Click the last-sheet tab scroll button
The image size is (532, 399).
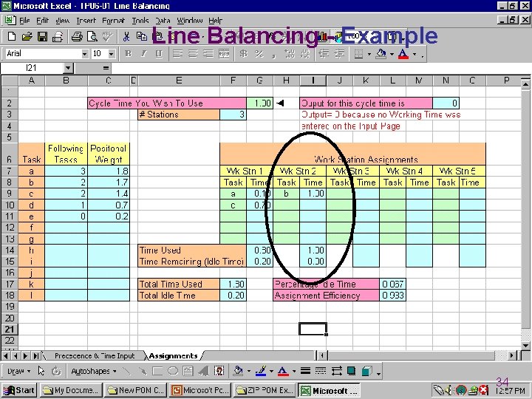(35, 356)
